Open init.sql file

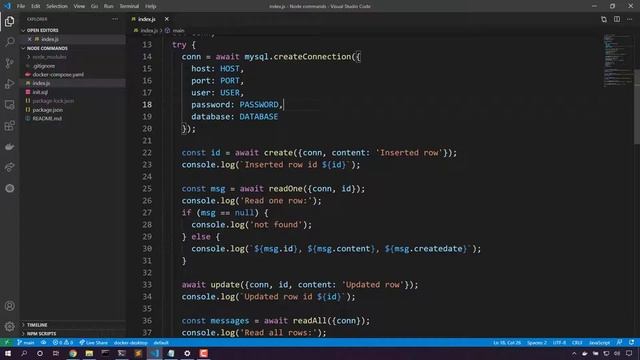40,92
